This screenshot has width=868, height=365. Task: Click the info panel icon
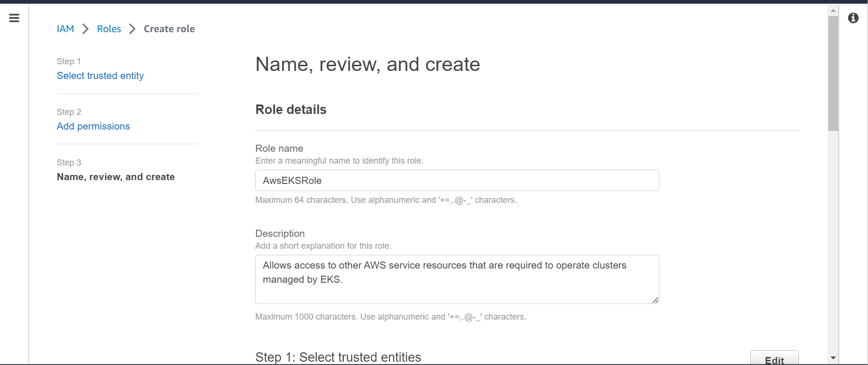(853, 18)
